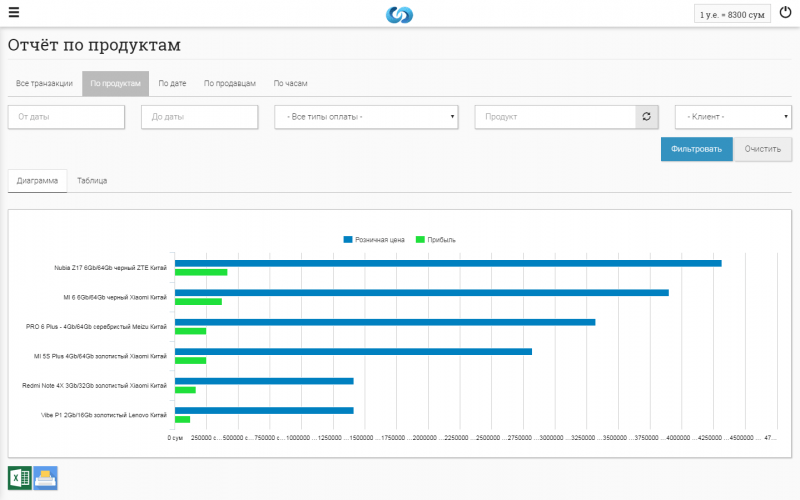Click the Очистить button
800x500 pixels.
pyautogui.click(x=763, y=149)
